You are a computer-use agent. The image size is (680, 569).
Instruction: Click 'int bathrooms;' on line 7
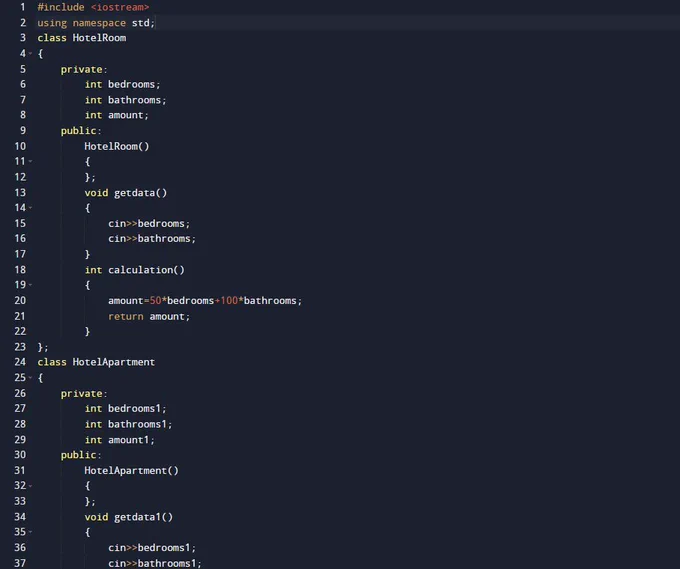[x=125, y=100]
